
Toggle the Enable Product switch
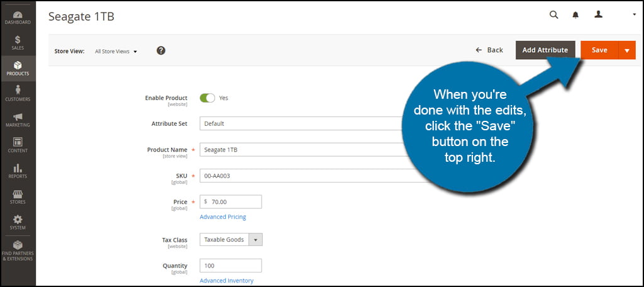coord(208,98)
